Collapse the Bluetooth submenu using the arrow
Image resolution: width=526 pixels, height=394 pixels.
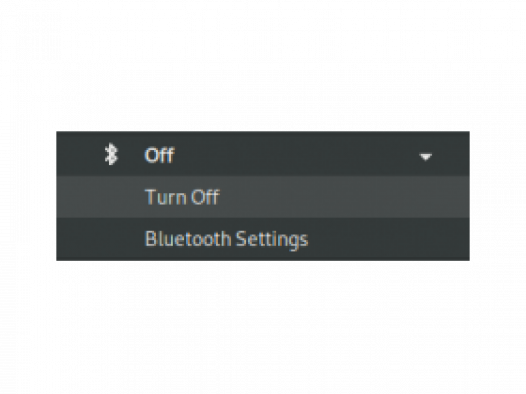point(426,157)
